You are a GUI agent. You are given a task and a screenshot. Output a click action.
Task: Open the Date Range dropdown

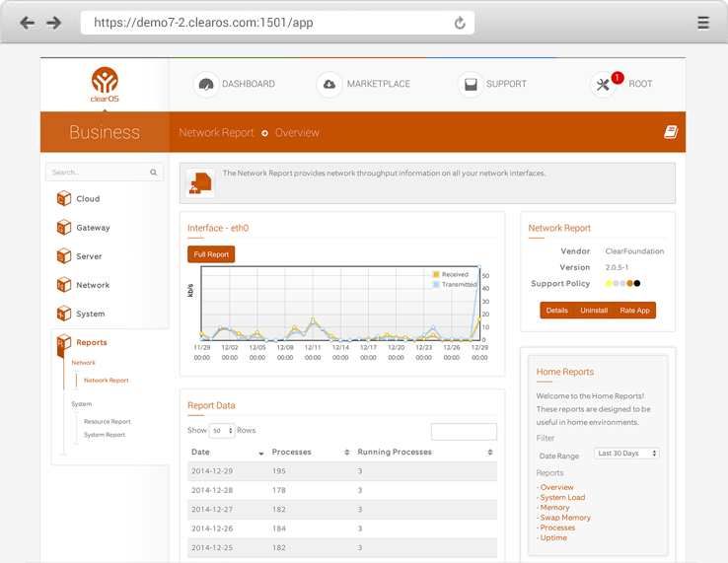[x=626, y=454]
